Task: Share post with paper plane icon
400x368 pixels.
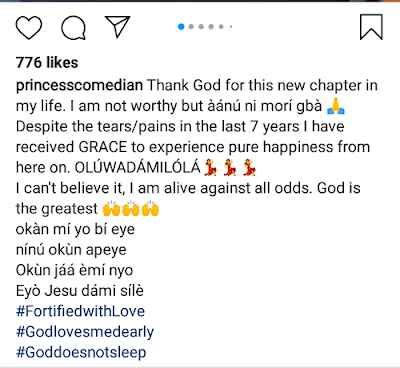Action: pyautogui.click(x=117, y=26)
